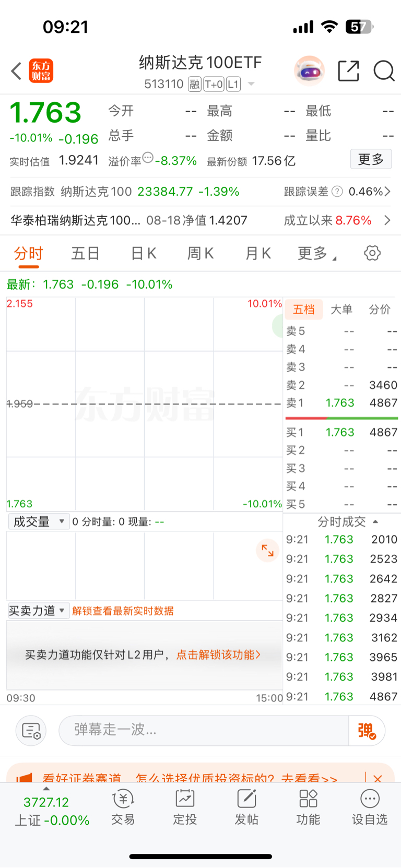
Task: Open 华泰柏瑞纳斯达克100 fund row
Action: point(200,220)
